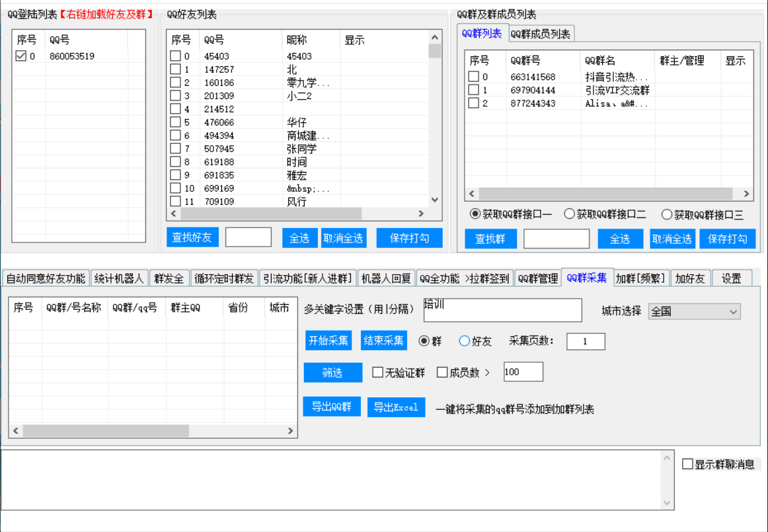Screen dimensions: 768x532
Task: Click up scroll arrow in QQ好友列表
Action: click(x=434, y=38)
